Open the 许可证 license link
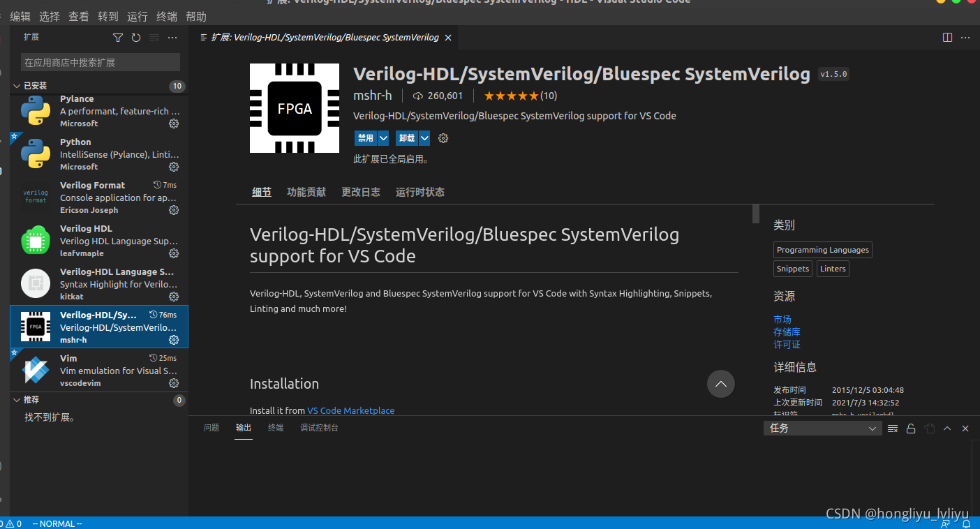 (787, 345)
